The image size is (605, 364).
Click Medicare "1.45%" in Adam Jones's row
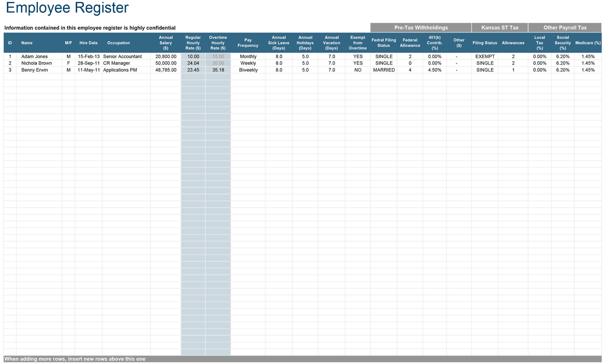[588, 56]
